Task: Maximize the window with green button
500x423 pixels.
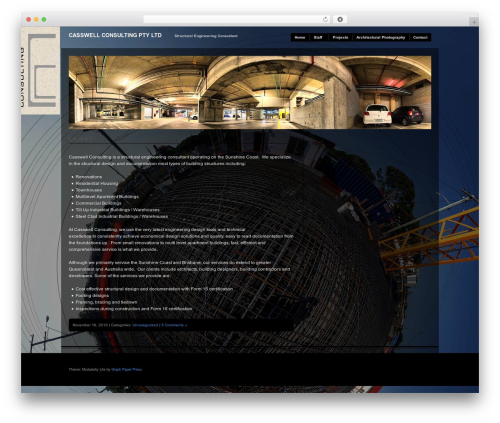Action: pyautogui.click(x=44, y=19)
